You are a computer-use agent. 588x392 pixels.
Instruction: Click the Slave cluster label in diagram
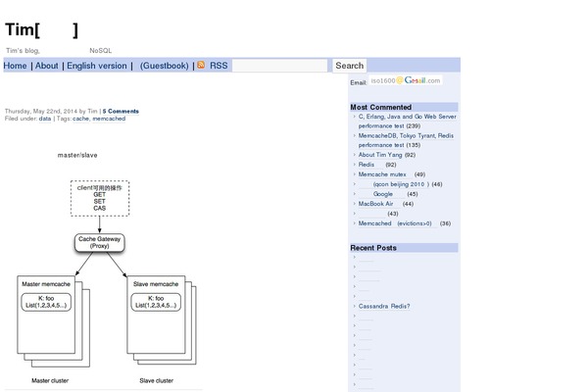157,380
